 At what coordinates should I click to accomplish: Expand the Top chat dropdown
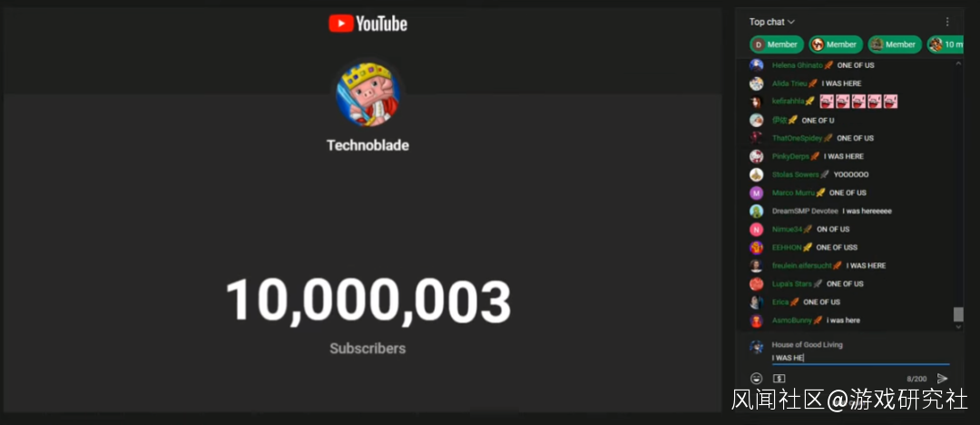(771, 22)
